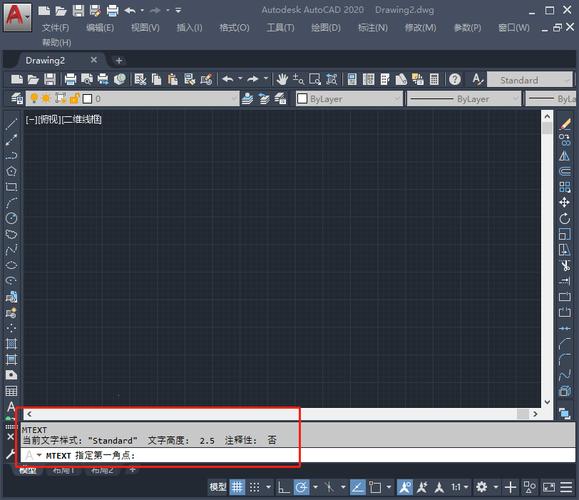Open the layer list dropdown
Screen dimensions: 579x500
pos(233,99)
